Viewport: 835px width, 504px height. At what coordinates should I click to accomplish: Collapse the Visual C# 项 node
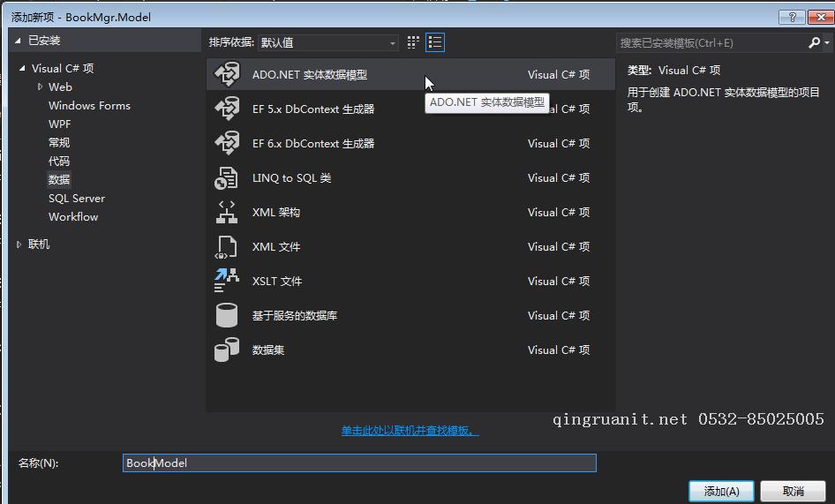[x=23, y=68]
